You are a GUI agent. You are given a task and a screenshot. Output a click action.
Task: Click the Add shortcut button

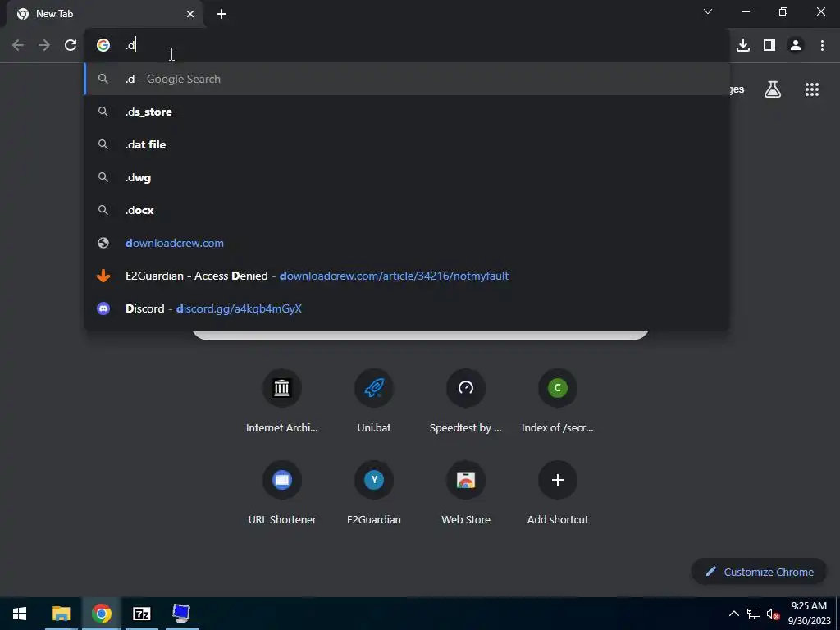click(x=558, y=493)
